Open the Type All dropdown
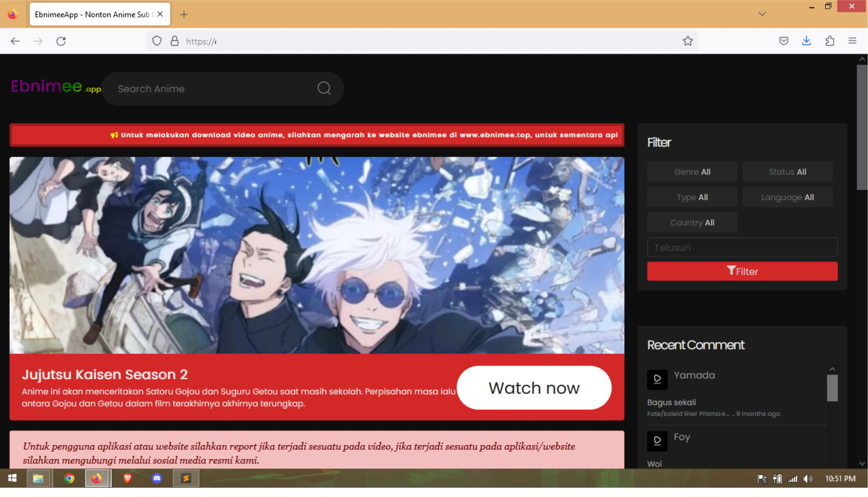This screenshot has height=497, width=868. pyautogui.click(x=692, y=197)
